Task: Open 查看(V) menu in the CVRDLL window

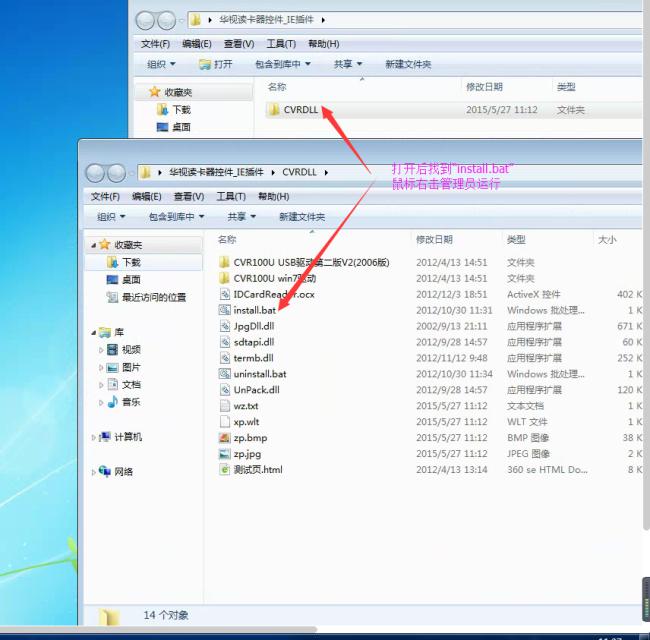Action: (x=189, y=196)
